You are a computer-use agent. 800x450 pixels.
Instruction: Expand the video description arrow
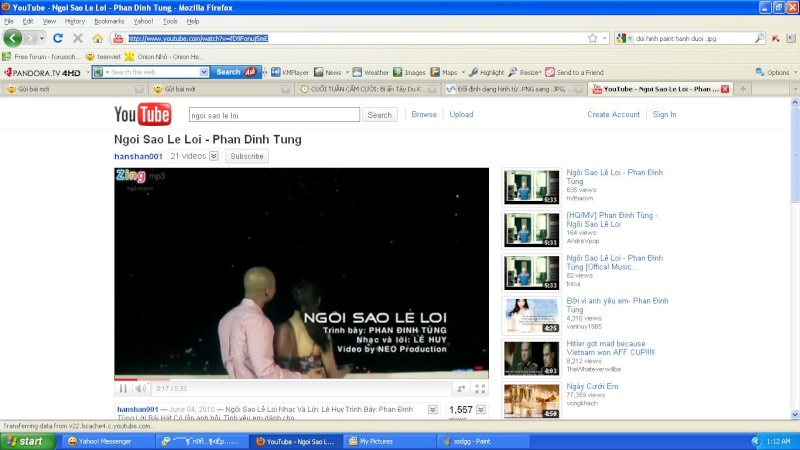tap(433, 410)
